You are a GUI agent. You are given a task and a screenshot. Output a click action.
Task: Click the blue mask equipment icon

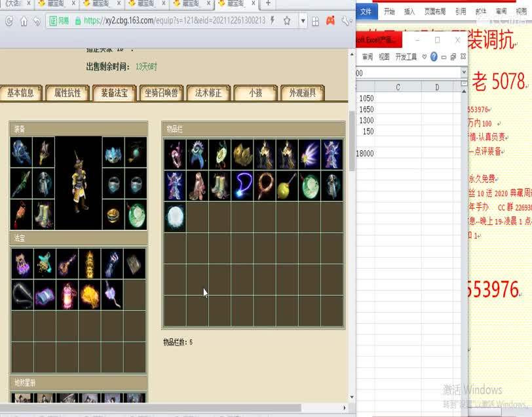pyautogui.click(x=113, y=153)
